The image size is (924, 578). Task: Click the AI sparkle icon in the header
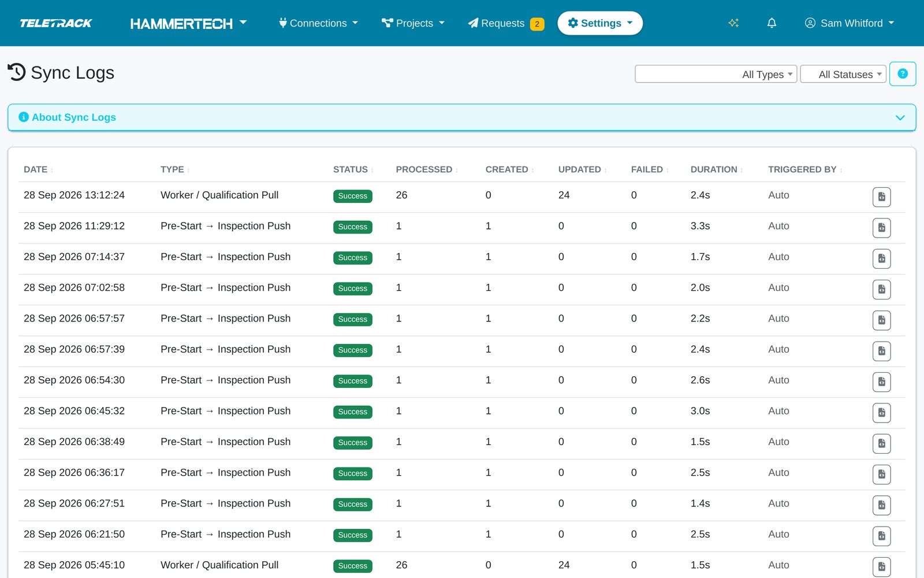click(x=733, y=23)
